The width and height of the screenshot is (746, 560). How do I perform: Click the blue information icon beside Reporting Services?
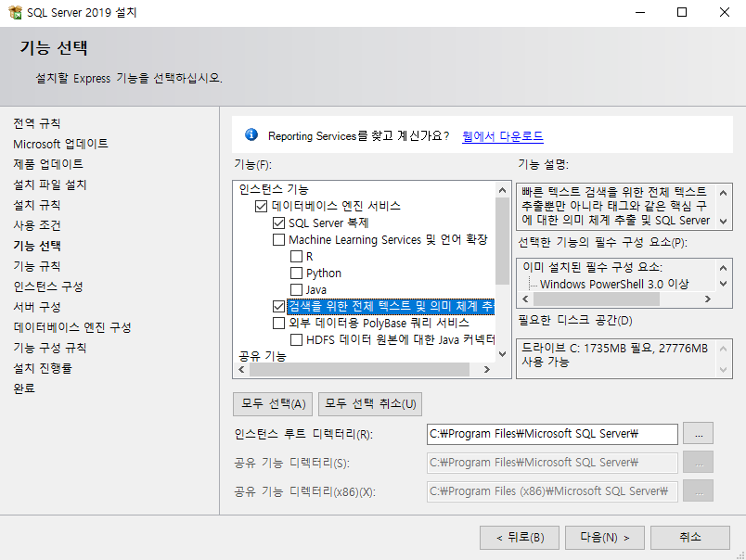tap(251, 135)
